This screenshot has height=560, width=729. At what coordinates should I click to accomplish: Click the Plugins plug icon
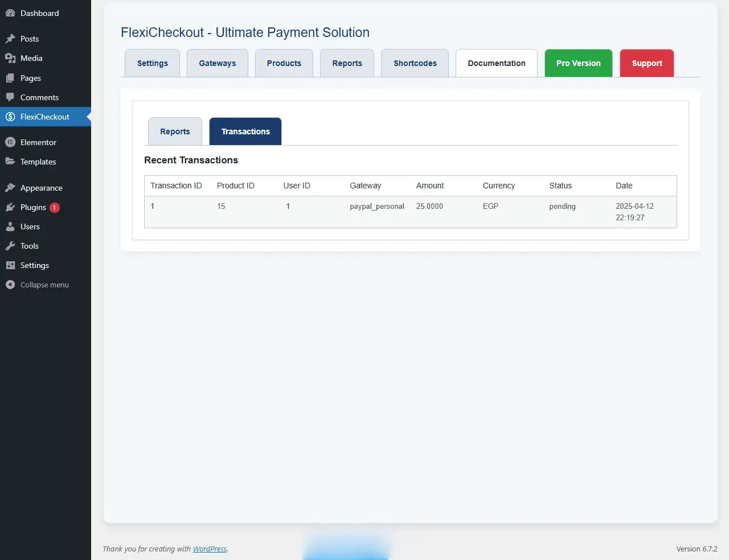pyautogui.click(x=10, y=207)
